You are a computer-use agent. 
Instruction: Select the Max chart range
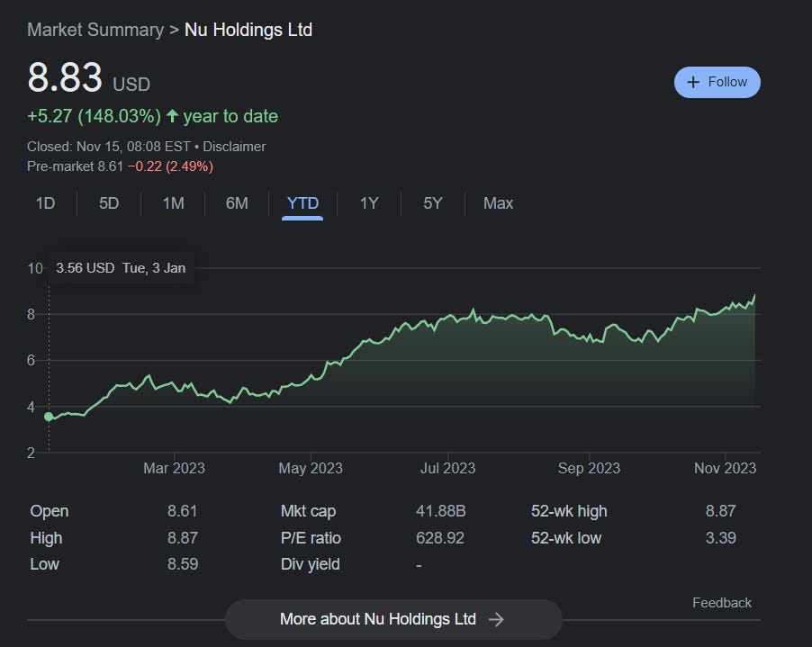[498, 203]
